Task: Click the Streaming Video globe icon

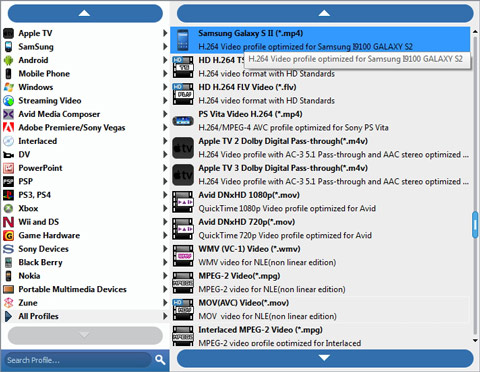Action: click(8, 101)
